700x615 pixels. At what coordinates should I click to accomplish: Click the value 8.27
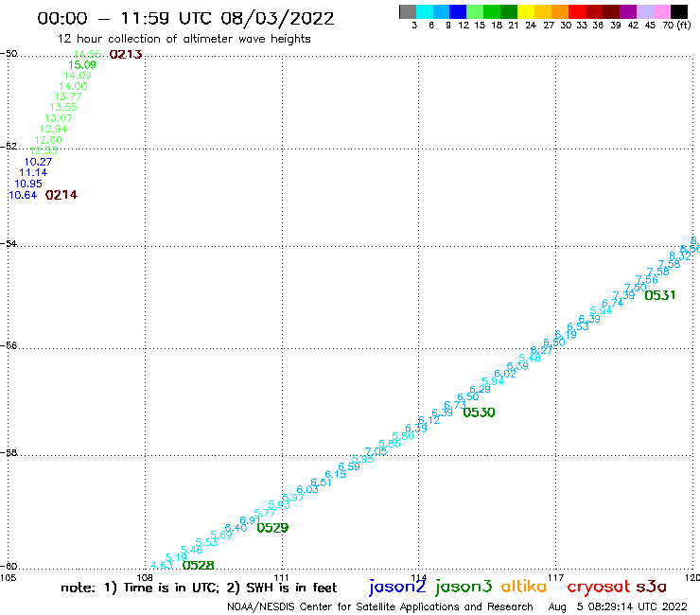(x=541, y=351)
